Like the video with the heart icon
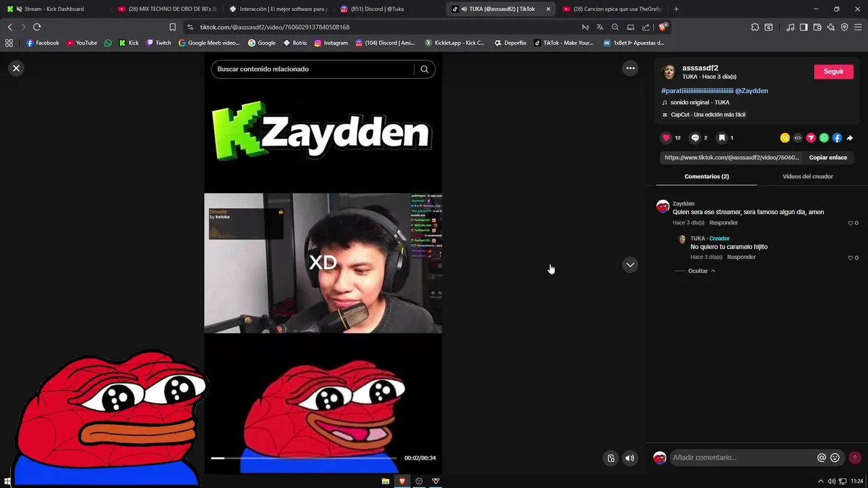 [666, 138]
